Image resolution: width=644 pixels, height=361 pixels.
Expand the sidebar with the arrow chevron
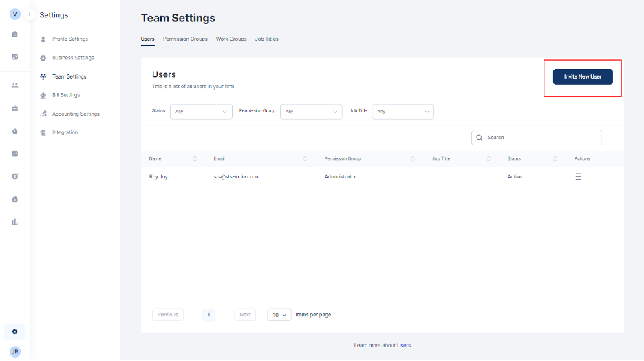click(x=30, y=14)
